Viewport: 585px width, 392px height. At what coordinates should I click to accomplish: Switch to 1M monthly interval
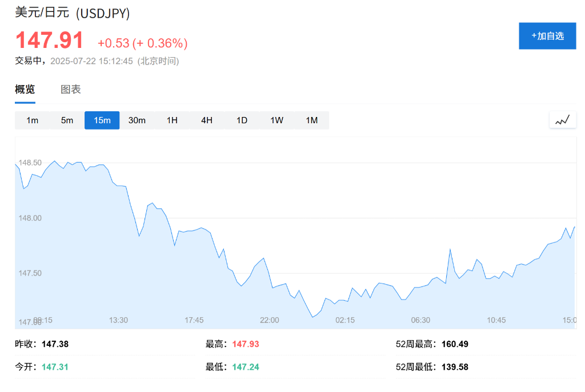click(311, 120)
